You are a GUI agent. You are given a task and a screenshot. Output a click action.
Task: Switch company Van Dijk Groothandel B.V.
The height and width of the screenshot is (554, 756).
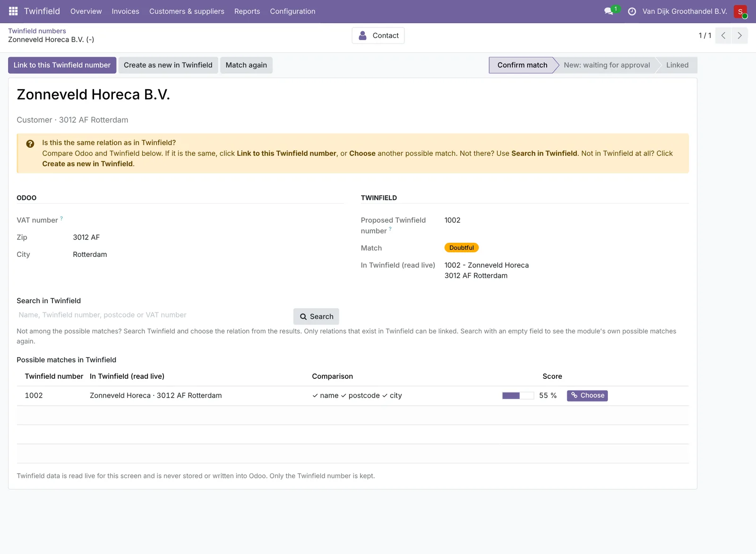tap(685, 11)
